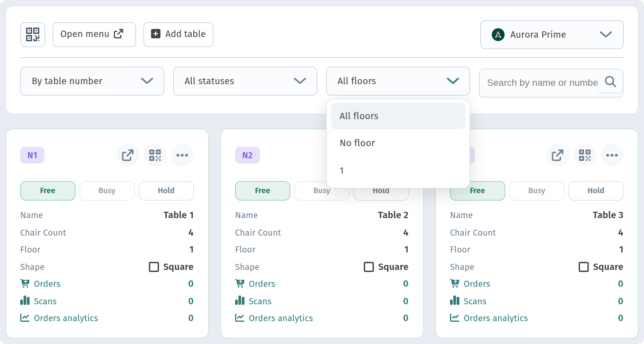Set Table 3 status to Hold
Viewport: 644px width, 344px height.
596,191
